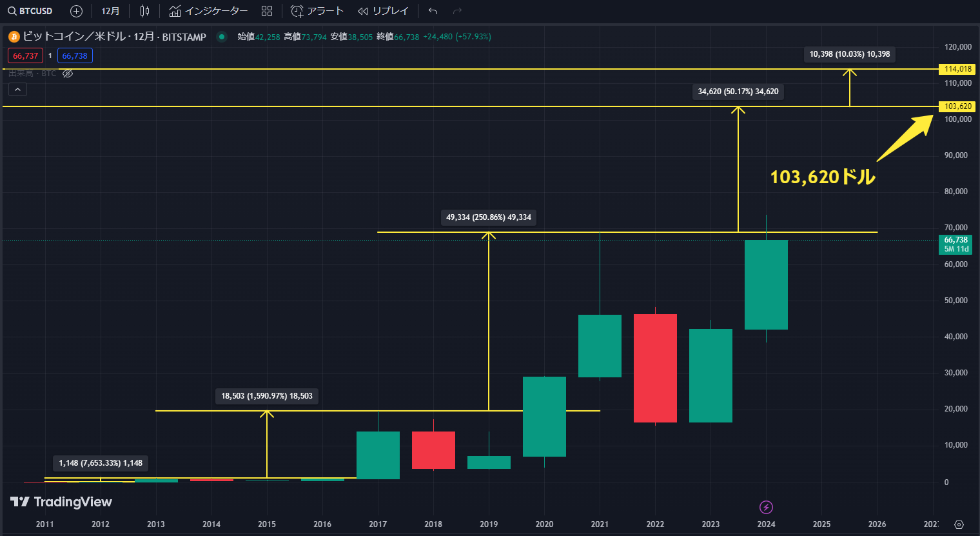Screen dimensions: 980x536
Task: Open the candlestick chart type menu
Action: click(144, 11)
